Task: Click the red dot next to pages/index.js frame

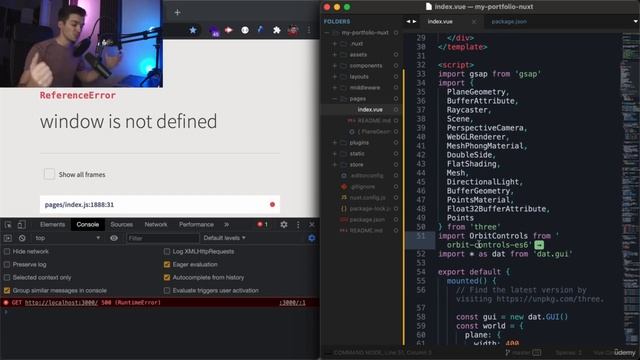Action: coord(272,204)
